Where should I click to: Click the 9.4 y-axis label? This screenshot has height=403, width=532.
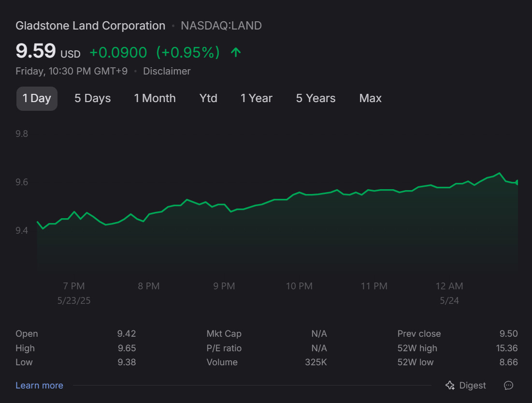click(x=22, y=231)
